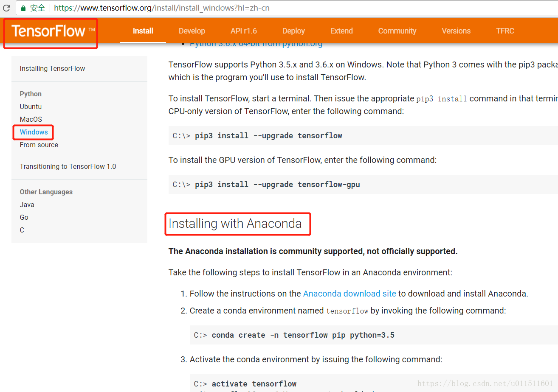
Task: Click the Installing with Anaconda heading
Action: point(235,224)
